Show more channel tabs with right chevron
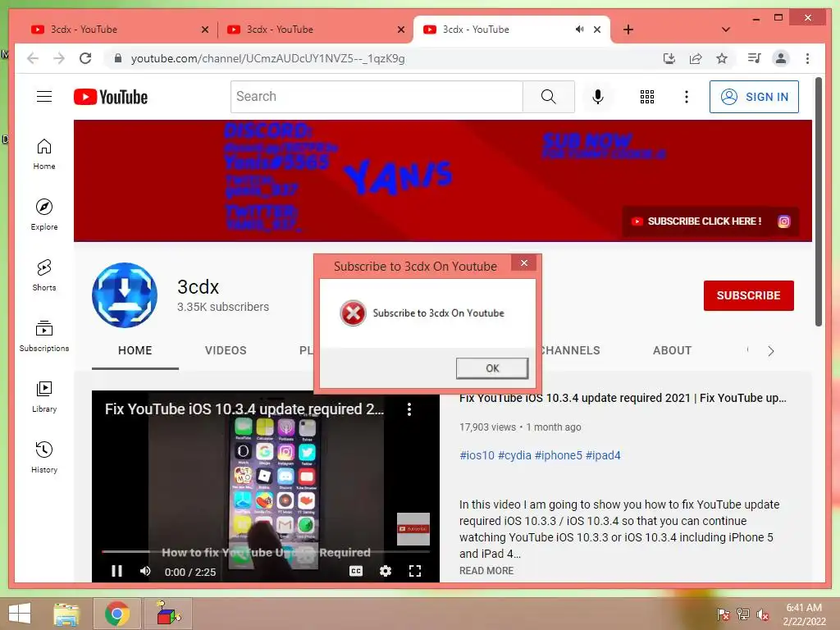Image resolution: width=840 pixels, height=630 pixels. point(771,351)
